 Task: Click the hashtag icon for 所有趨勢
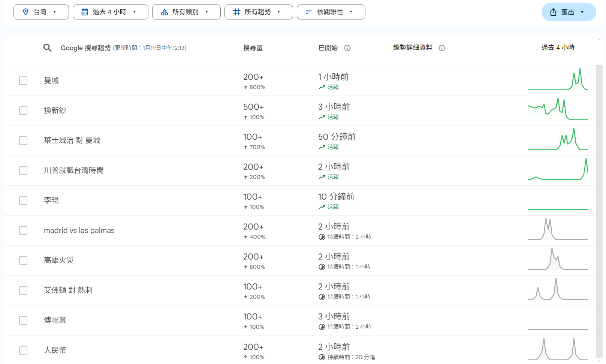[x=237, y=12]
